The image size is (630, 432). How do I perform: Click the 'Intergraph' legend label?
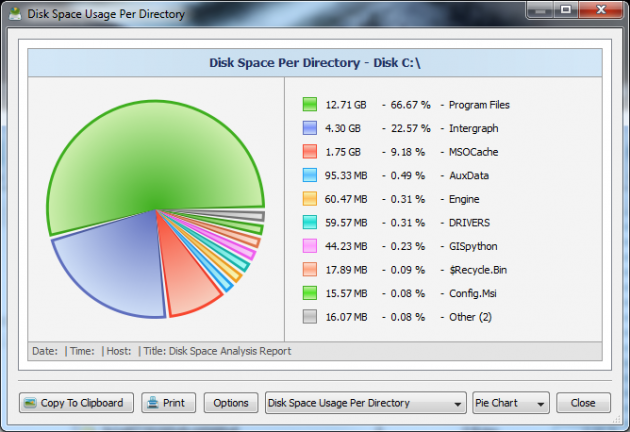click(x=473, y=129)
